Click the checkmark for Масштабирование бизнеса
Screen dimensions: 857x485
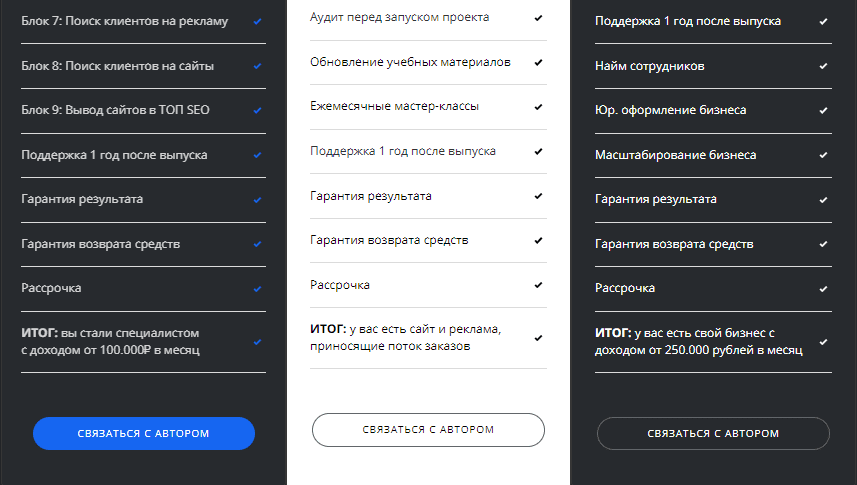(x=823, y=155)
